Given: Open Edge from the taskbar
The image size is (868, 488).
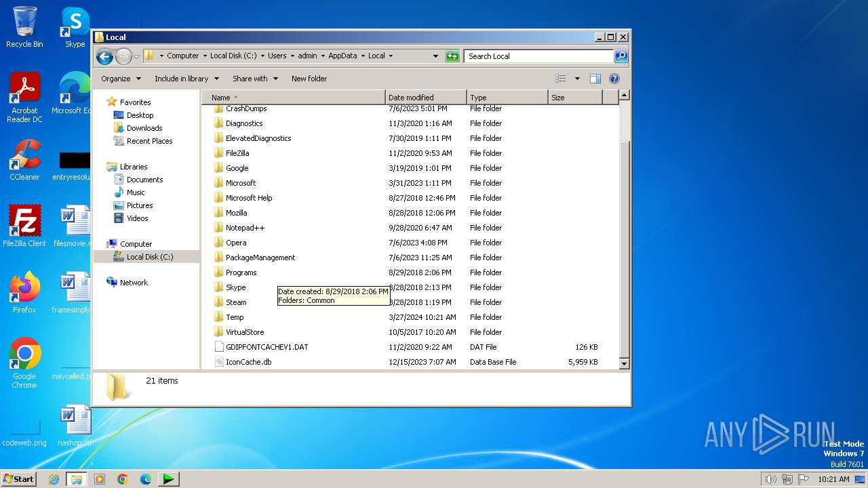Looking at the screenshot, I should pyautogui.click(x=145, y=479).
